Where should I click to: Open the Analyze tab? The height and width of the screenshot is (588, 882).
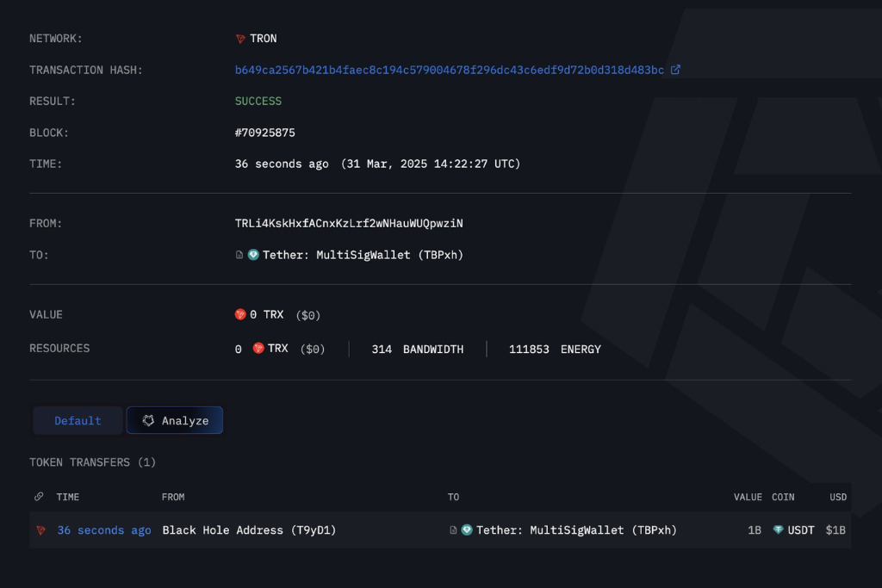174,420
